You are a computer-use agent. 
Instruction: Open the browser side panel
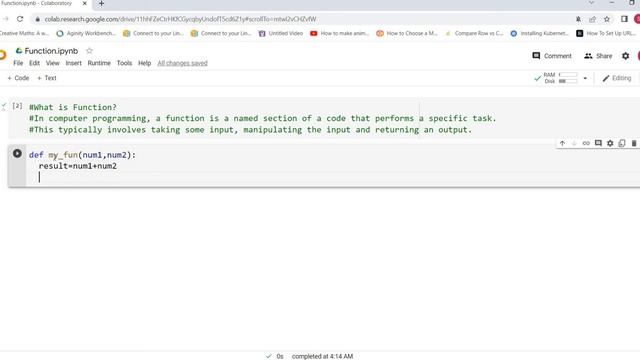tap(624, 19)
